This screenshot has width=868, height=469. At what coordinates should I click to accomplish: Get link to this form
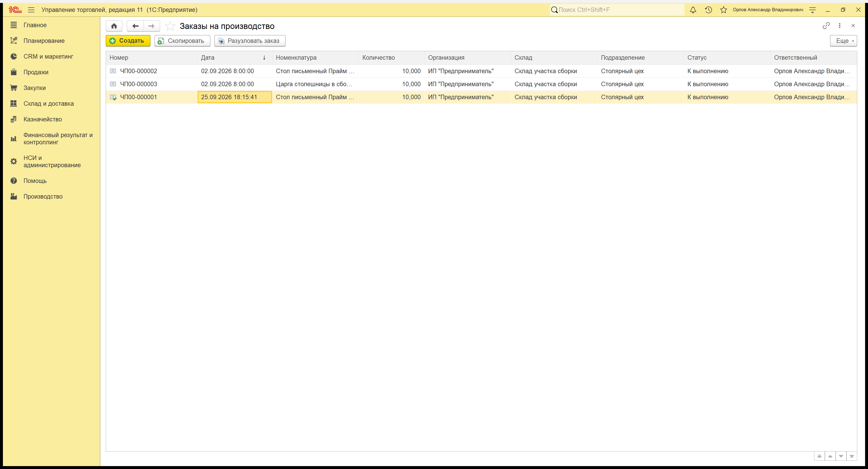point(826,26)
